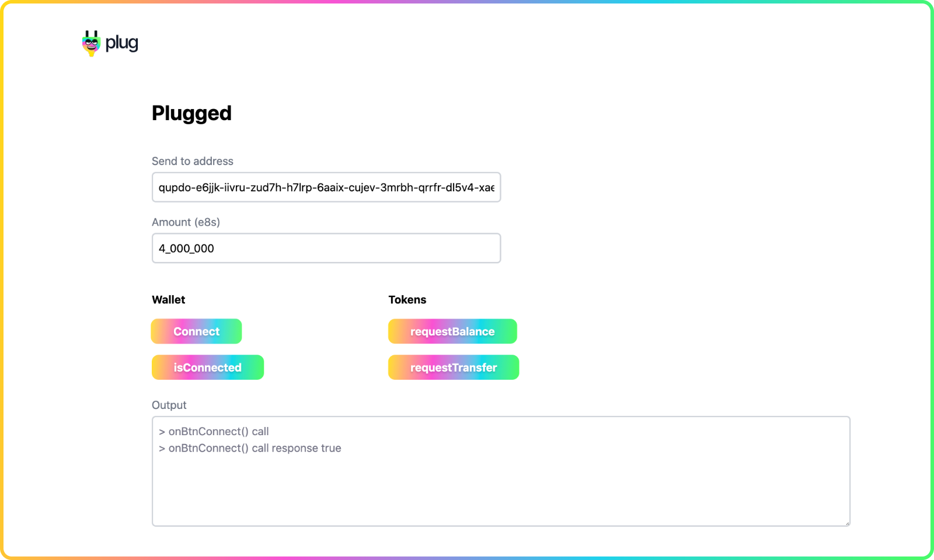Grab the Output textarea resize handle

coord(846,523)
